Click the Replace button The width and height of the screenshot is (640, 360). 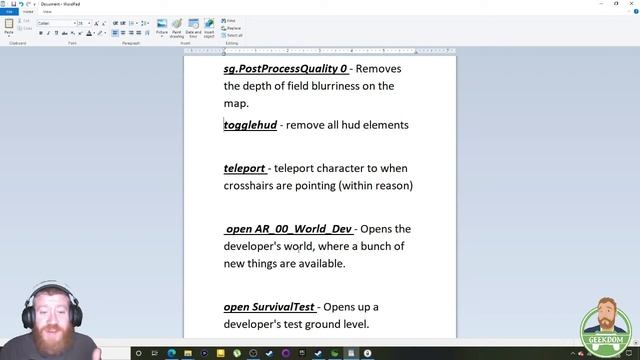coord(231,28)
